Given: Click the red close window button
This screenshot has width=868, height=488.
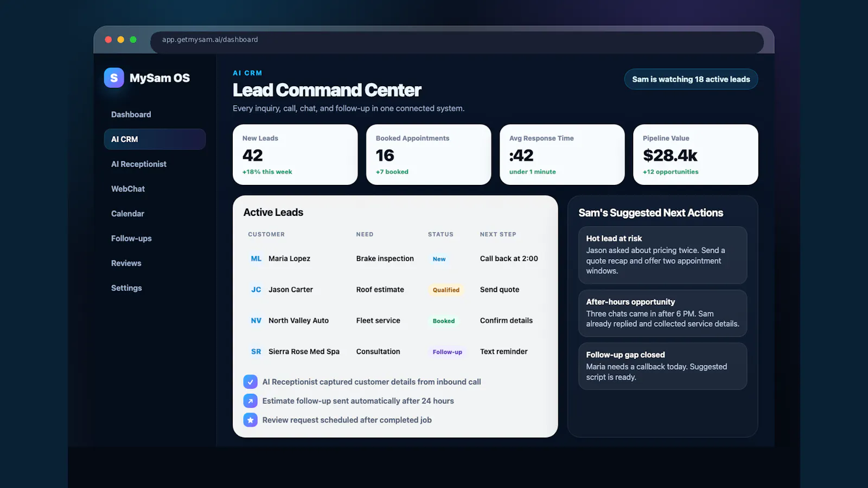Looking at the screenshot, I should click(x=108, y=40).
